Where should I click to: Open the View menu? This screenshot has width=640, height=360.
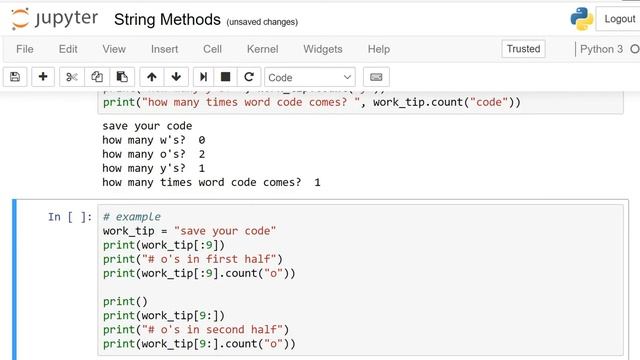click(x=114, y=49)
